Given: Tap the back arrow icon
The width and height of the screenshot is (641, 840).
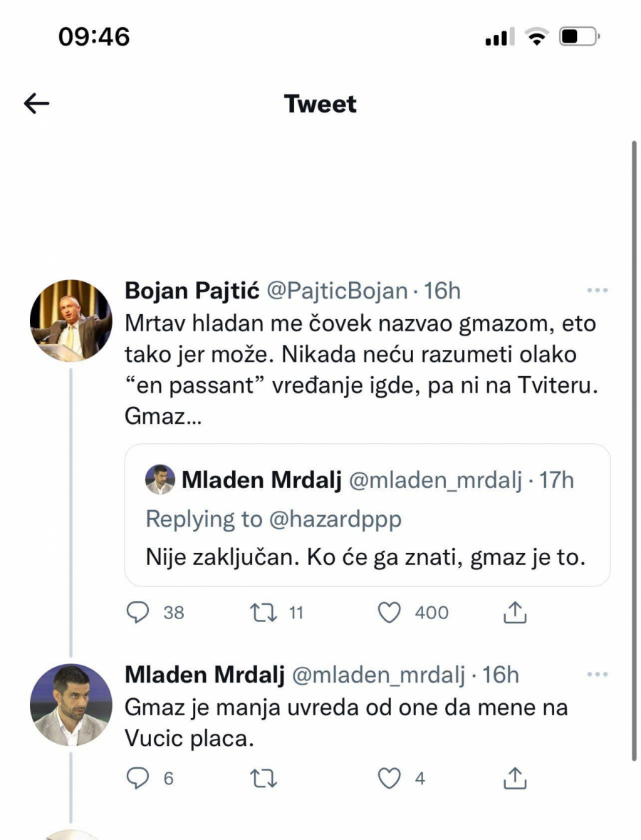Looking at the screenshot, I should (37, 104).
